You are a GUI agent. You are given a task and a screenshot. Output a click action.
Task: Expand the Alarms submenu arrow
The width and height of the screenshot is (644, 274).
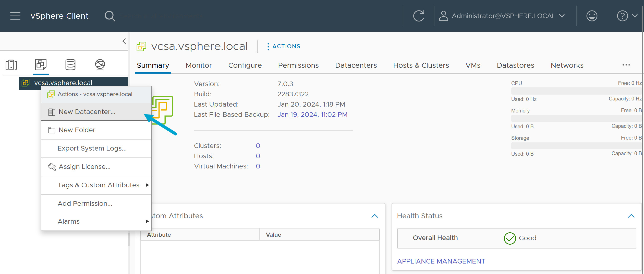coord(148,221)
